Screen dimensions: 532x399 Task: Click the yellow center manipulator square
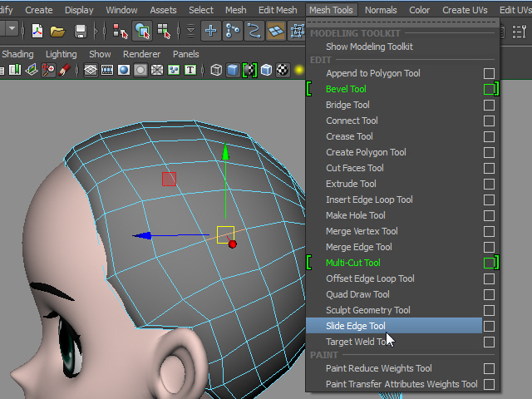[225, 234]
